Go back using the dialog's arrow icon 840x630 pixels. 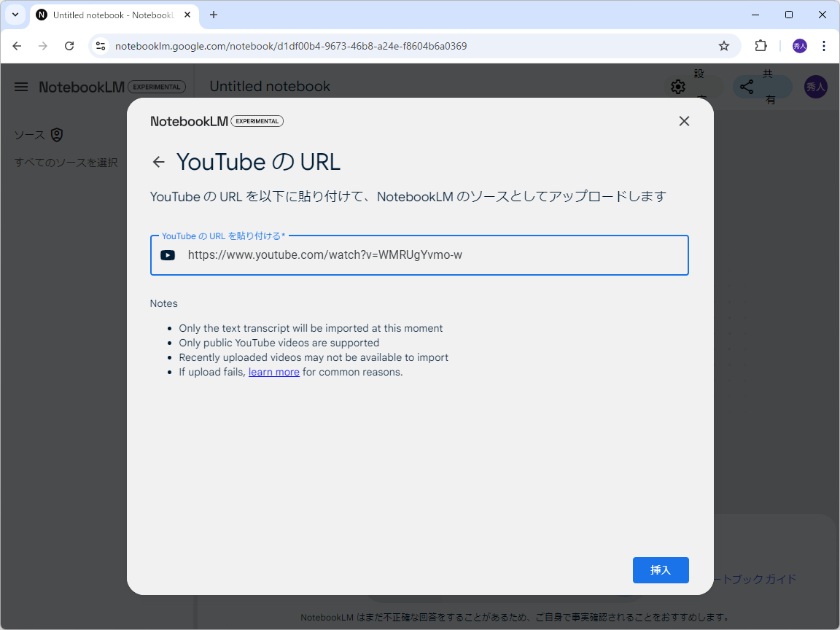(159, 162)
